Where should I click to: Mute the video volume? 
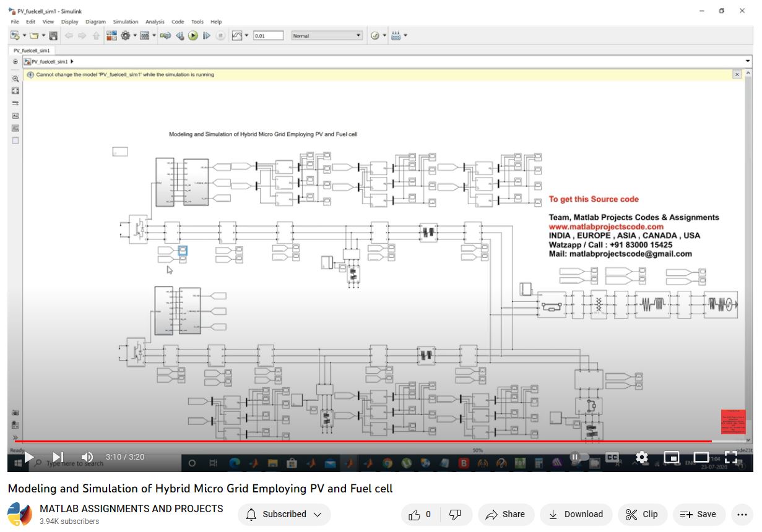coord(87,457)
